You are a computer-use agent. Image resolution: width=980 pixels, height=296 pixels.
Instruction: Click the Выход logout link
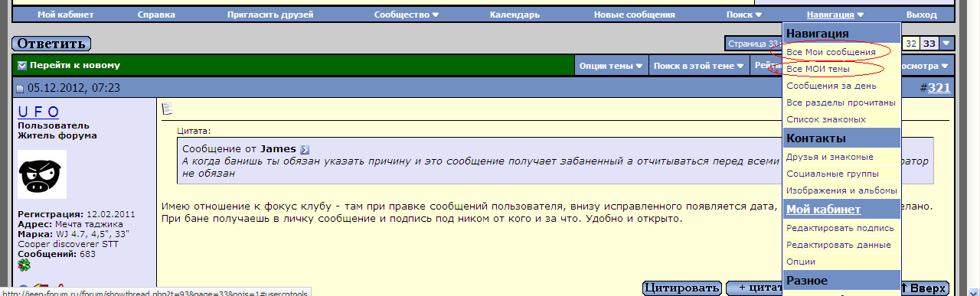click(921, 15)
